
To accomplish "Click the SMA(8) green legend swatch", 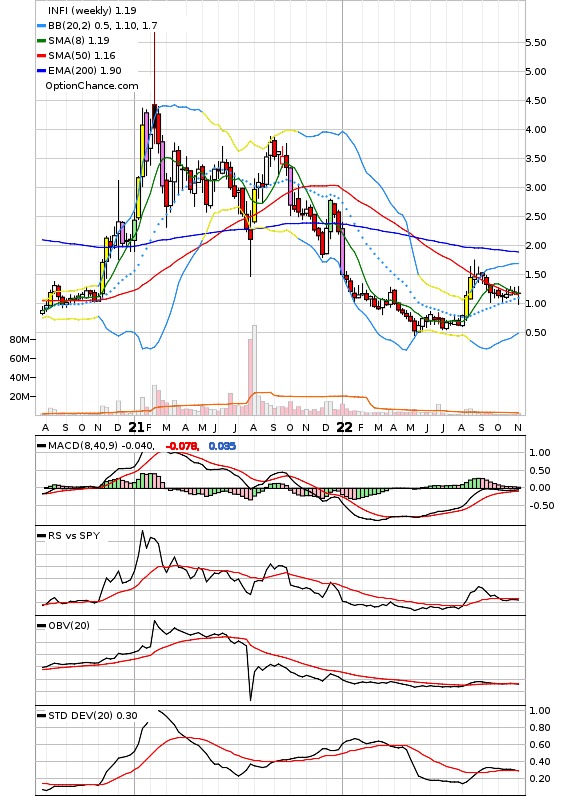I will (x=42, y=41).
